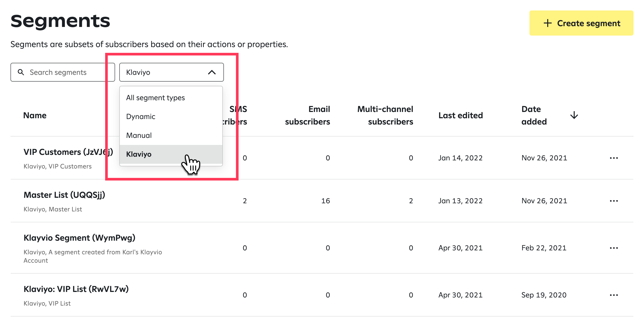Click 'Klaviyo, VIP List' description text
The image size is (644, 327).
(47, 303)
